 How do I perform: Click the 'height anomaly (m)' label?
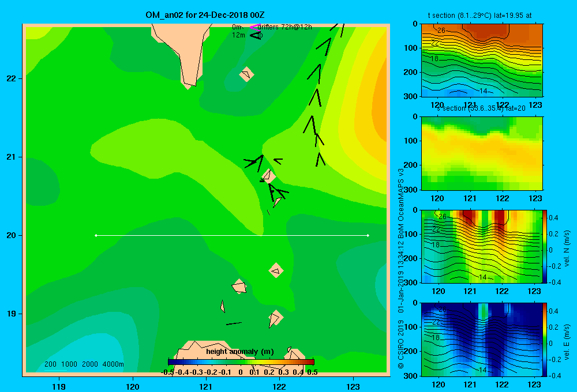[x=240, y=352]
